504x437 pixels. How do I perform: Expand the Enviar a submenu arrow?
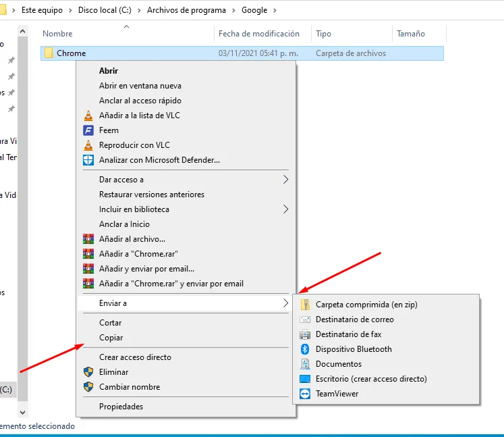[285, 303]
